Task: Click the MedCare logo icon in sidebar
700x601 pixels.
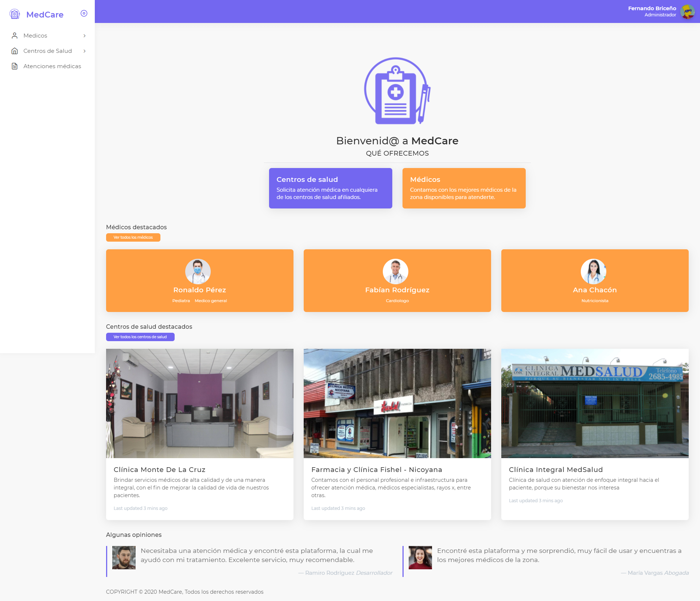Action: pyautogui.click(x=15, y=14)
